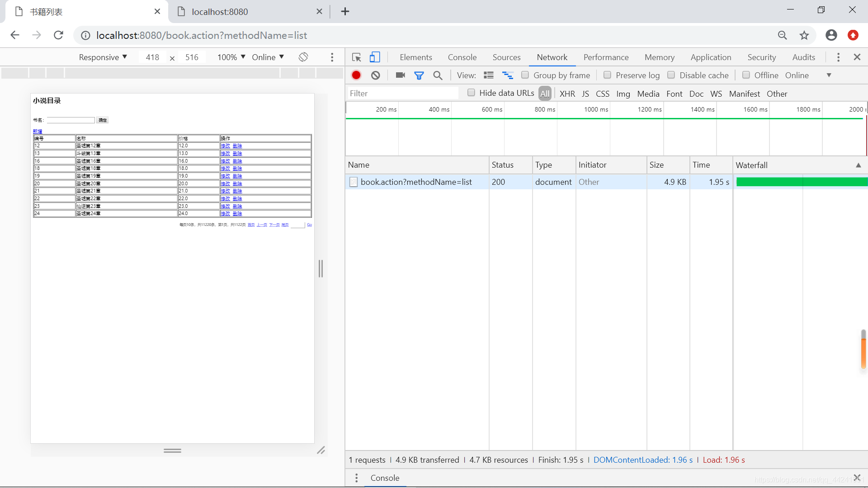Select the XHR filter tab

coord(566,94)
